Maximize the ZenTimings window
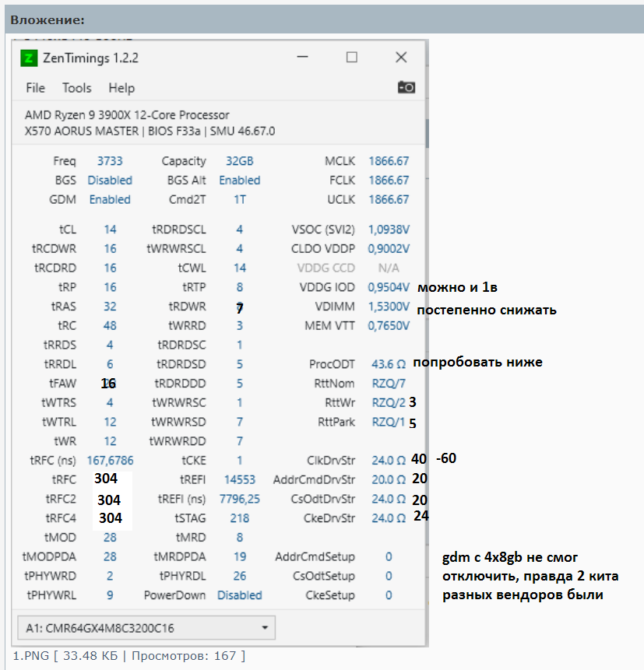Screen dimensions: 644x670 click(x=351, y=57)
